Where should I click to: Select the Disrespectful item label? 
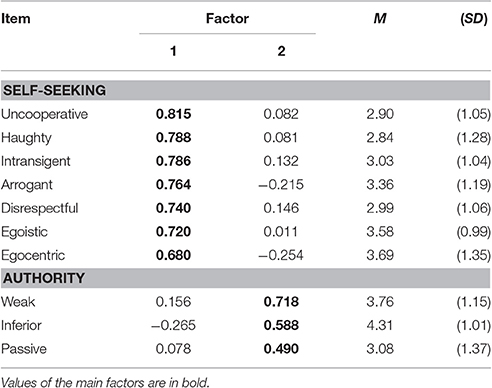[x=40, y=208]
